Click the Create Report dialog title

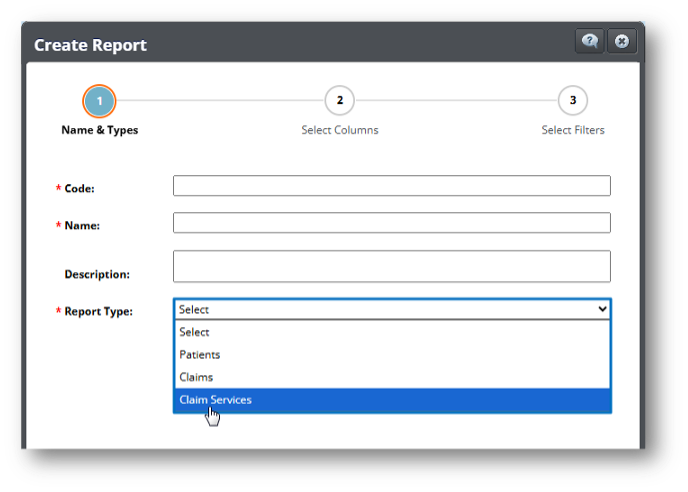[x=91, y=45]
